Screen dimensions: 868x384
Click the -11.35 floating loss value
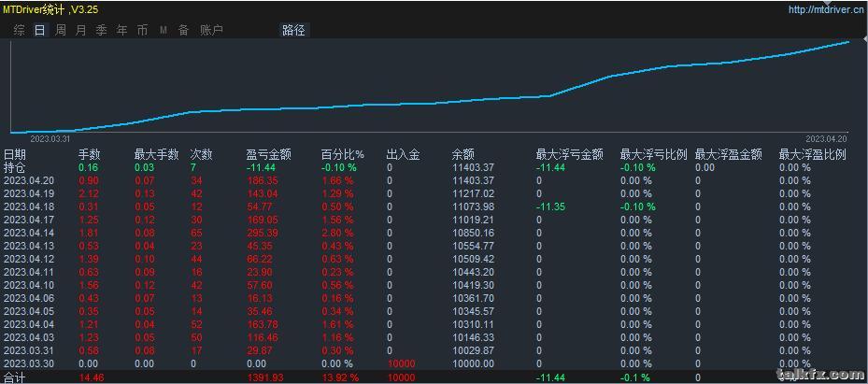[x=551, y=206]
